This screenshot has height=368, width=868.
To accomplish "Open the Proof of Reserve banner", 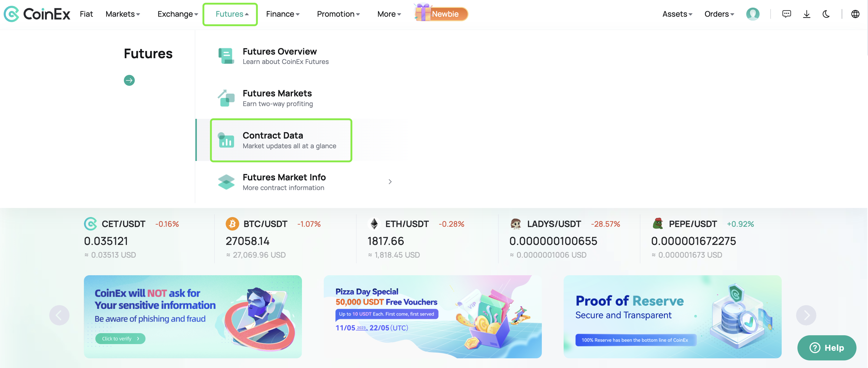I will point(672,316).
